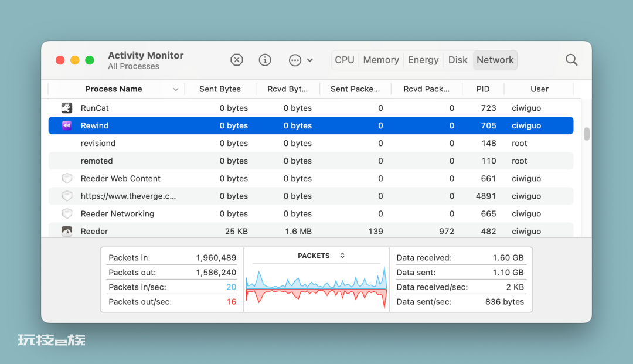The width and height of the screenshot is (633, 364).
Task: Select the Reeder Web Content process name
Action: click(x=120, y=178)
